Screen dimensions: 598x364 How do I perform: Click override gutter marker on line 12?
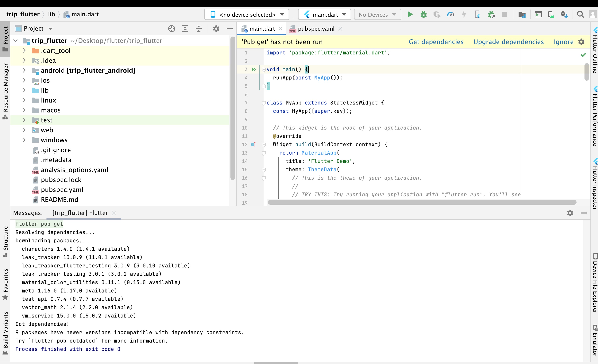[x=253, y=144]
